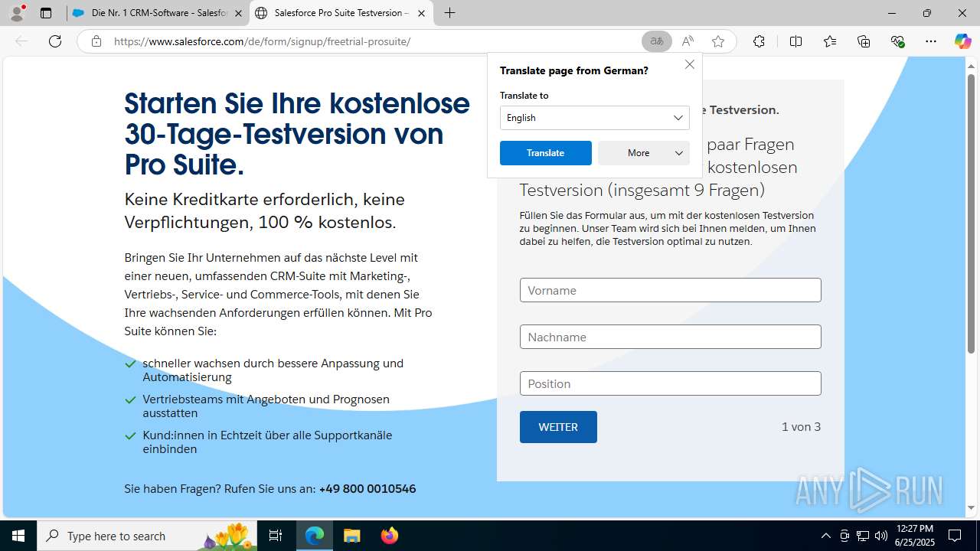980x551 pixels.
Task: Add page to favorites star icon
Action: 718,41
